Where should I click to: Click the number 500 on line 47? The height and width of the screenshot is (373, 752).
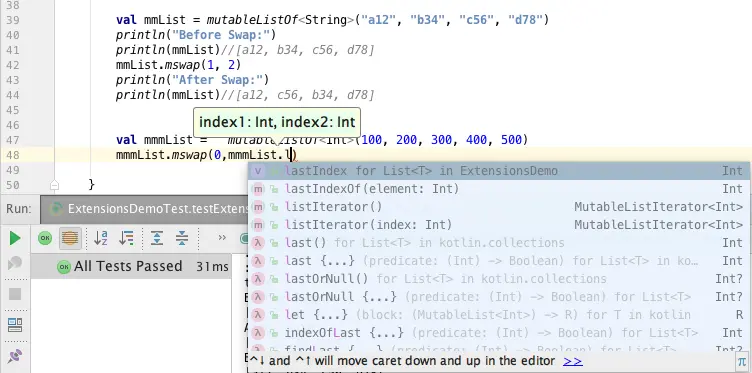511,140
